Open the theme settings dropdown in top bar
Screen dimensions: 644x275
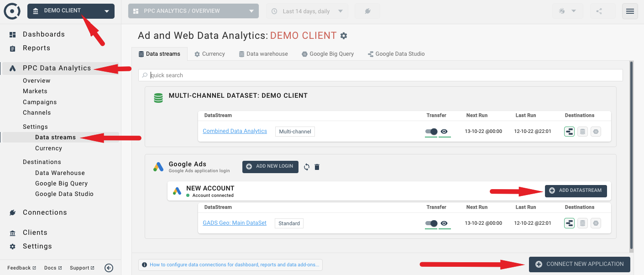[567, 11]
